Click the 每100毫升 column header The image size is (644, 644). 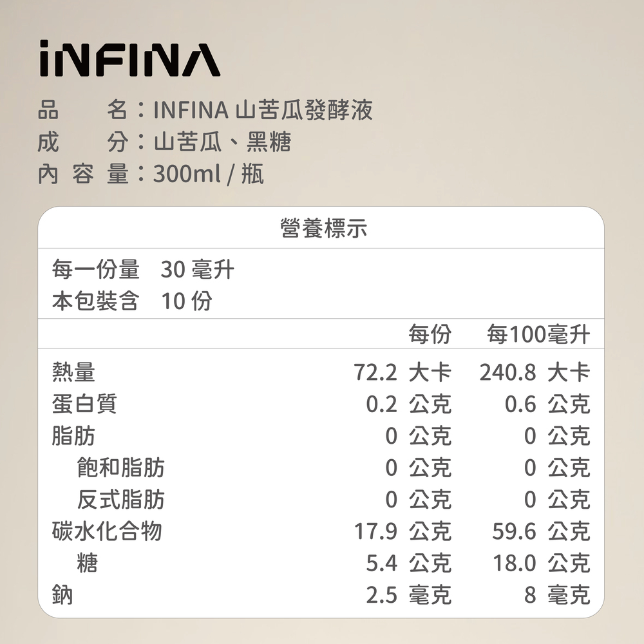click(x=538, y=334)
